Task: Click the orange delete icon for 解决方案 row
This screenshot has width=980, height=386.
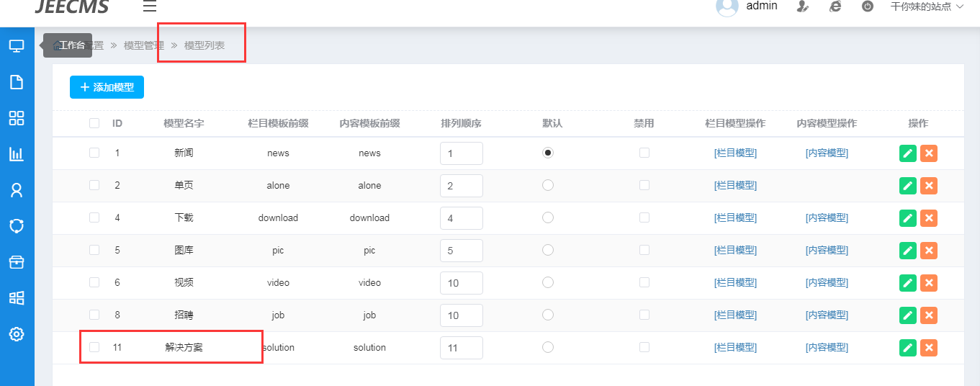Action: click(929, 348)
